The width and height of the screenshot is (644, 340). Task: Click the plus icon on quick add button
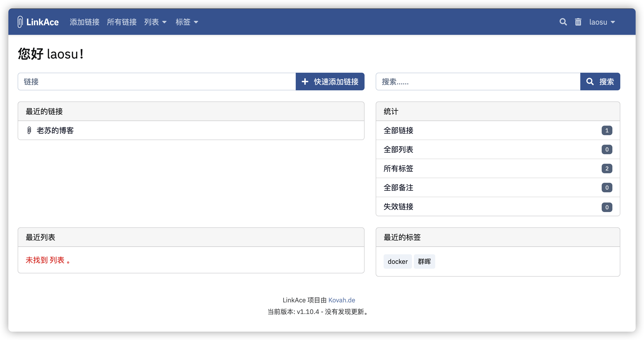coord(305,82)
